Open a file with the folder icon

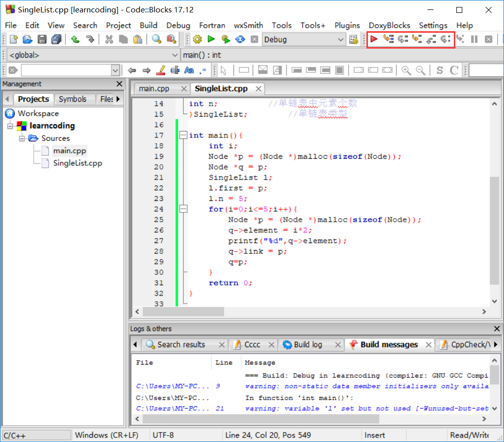(28, 40)
